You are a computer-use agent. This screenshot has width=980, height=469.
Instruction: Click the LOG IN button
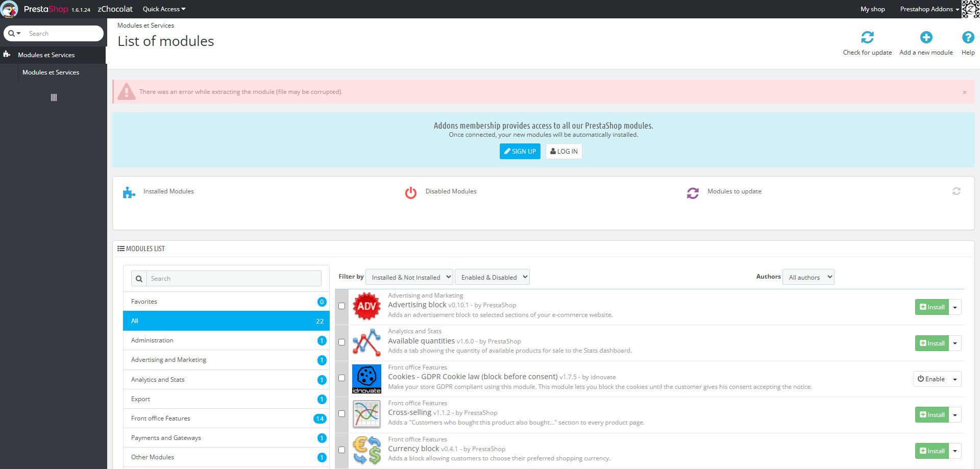point(564,152)
